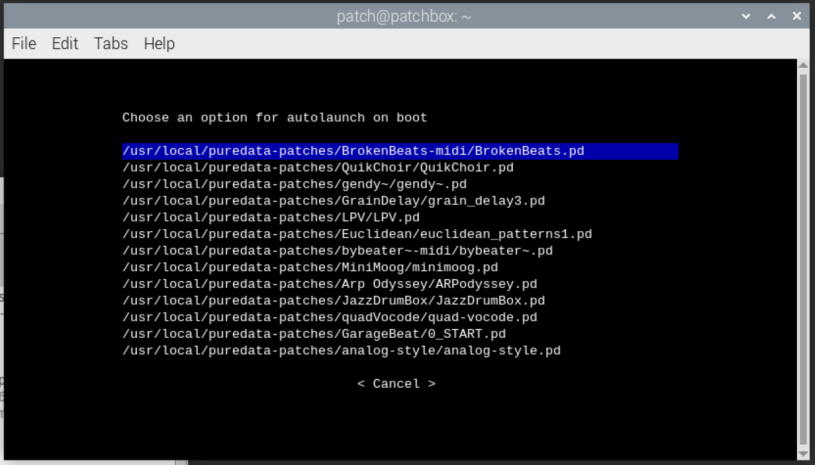Open the Help menu
Image resolution: width=815 pixels, height=465 pixels.
(159, 44)
